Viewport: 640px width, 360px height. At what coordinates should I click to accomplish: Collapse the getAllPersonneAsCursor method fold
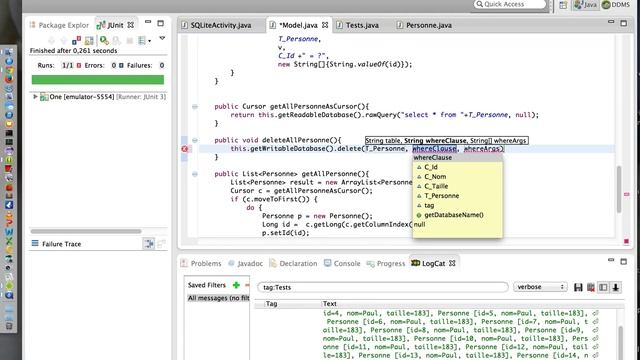click(x=195, y=107)
